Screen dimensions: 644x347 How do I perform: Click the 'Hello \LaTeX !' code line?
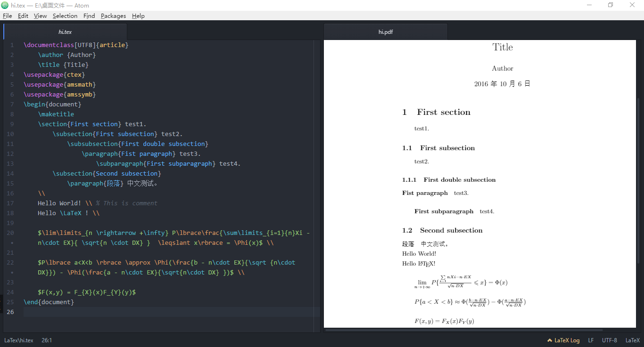pos(69,213)
